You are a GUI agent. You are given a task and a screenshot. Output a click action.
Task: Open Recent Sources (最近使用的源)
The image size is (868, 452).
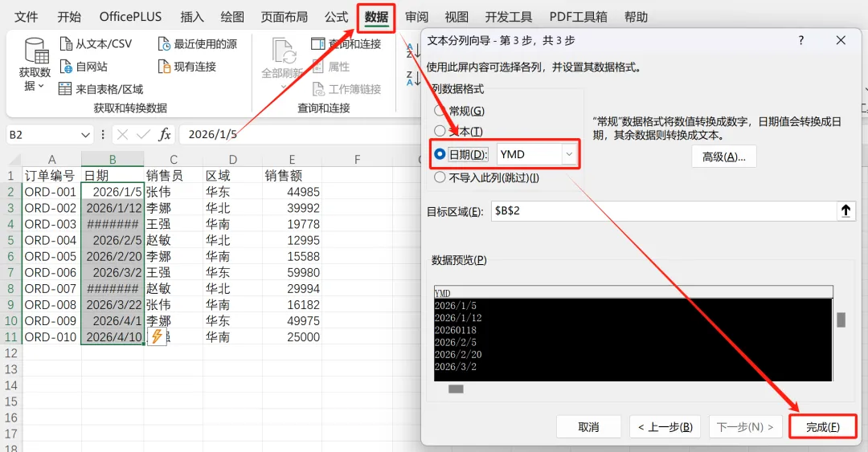(x=197, y=43)
